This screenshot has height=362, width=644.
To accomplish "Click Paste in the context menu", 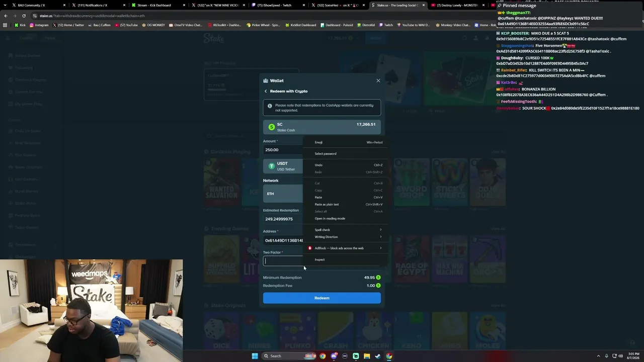I will pos(346,197).
